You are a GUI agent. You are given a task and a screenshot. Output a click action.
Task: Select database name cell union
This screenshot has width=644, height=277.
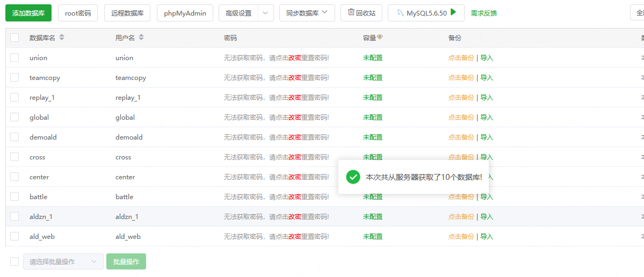38,58
